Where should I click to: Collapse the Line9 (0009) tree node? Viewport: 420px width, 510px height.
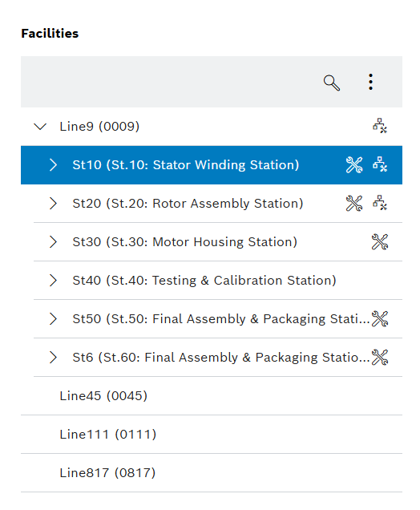coord(40,126)
